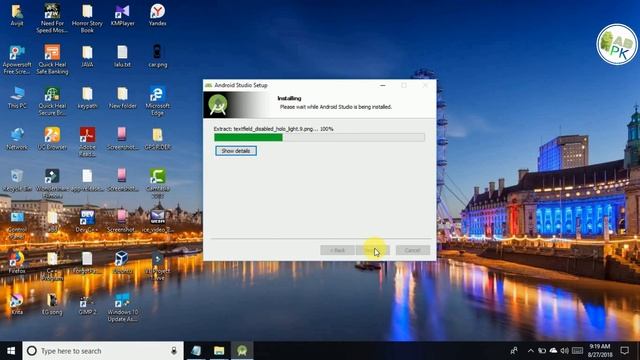Open the Action Center notifications icon
The width and height of the screenshot is (640, 360).
[x=624, y=351]
